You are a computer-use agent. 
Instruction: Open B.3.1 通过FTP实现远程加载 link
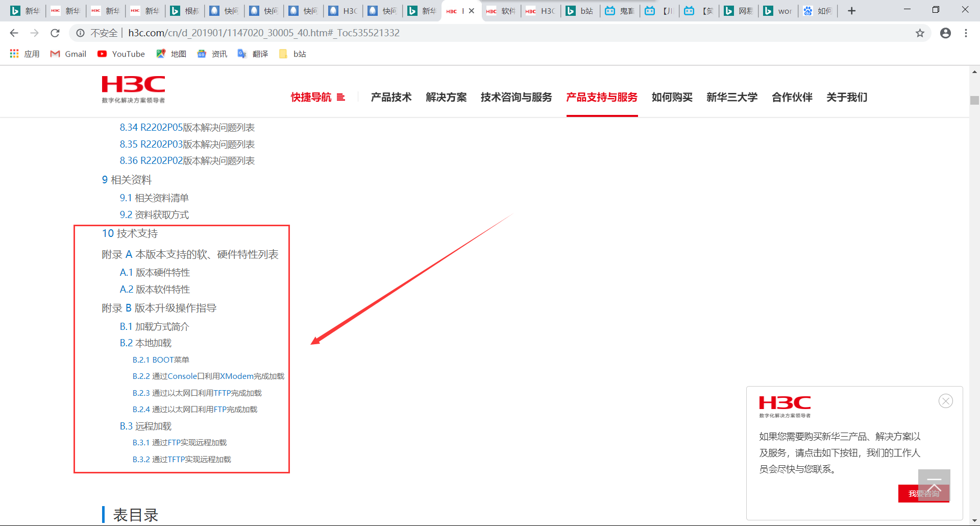click(x=180, y=443)
